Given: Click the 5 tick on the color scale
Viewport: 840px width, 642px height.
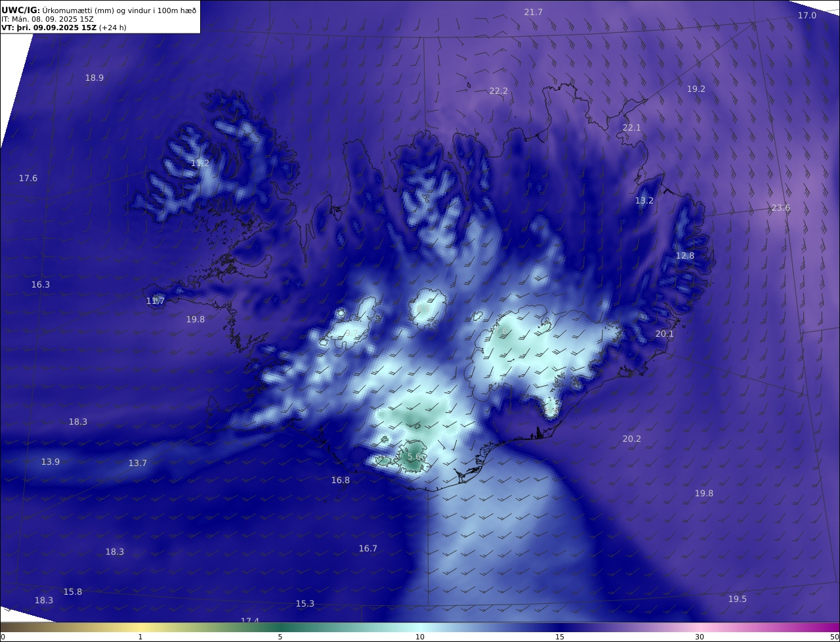Looking at the screenshot, I should tap(280, 637).
